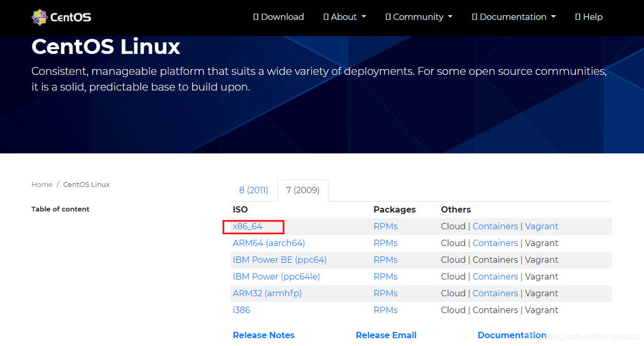Expand the Documentation dropdown in the navbar
The width and height of the screenshot is (644, 346).
(514, 17)
